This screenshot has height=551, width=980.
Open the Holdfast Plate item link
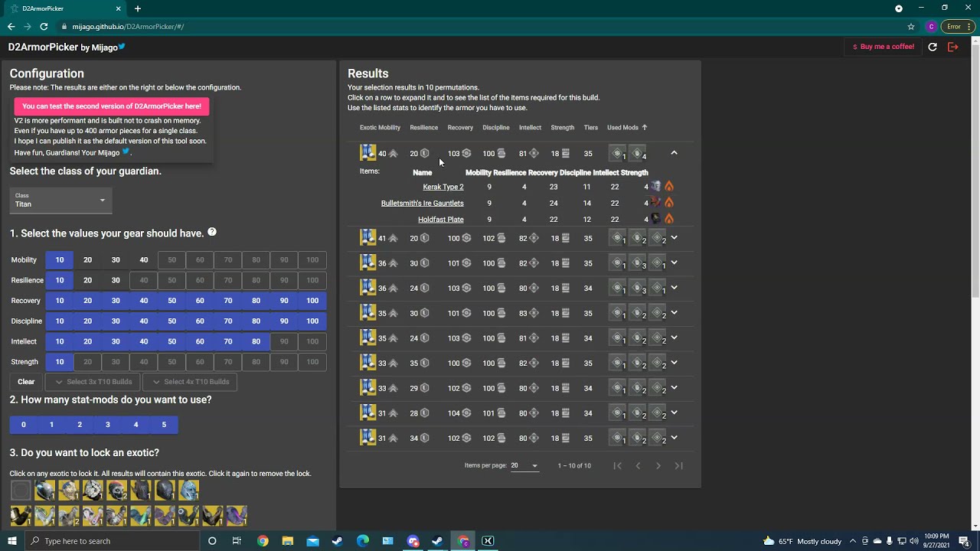[x=441, y=220]
